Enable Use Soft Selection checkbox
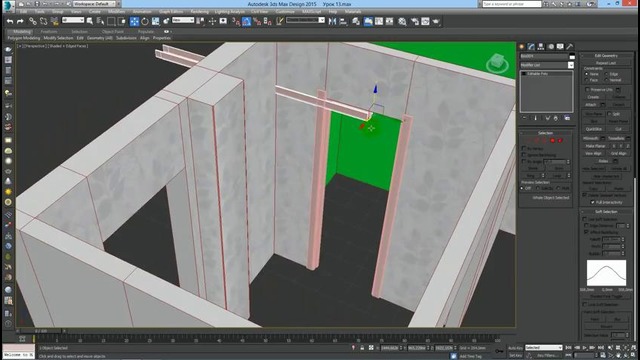The height and width of the screenshot is (360, 640). [x=584, y=219]
